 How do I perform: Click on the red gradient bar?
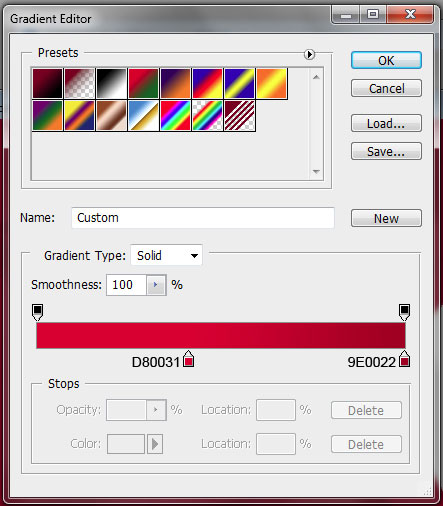221,335
